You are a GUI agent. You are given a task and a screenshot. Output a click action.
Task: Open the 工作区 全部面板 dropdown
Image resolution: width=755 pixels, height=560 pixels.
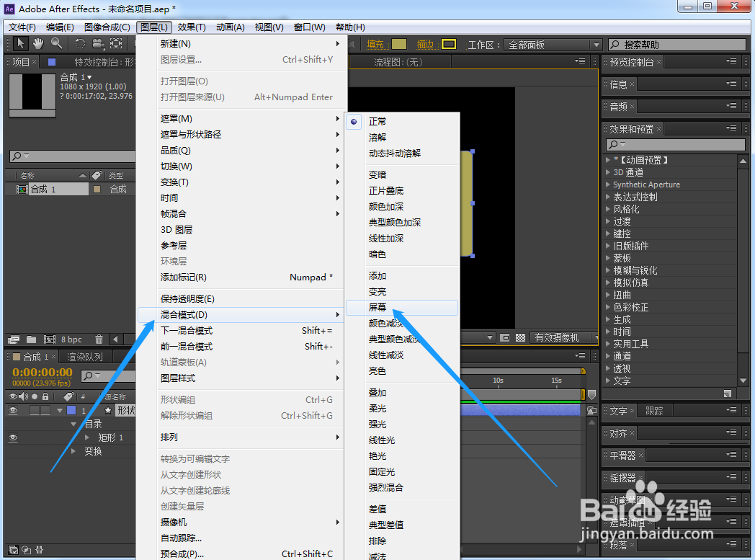tap(553, 45)
